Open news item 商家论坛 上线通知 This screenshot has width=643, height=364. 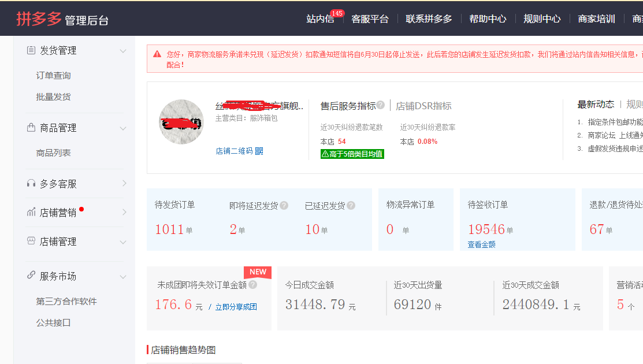coord(615,135)
